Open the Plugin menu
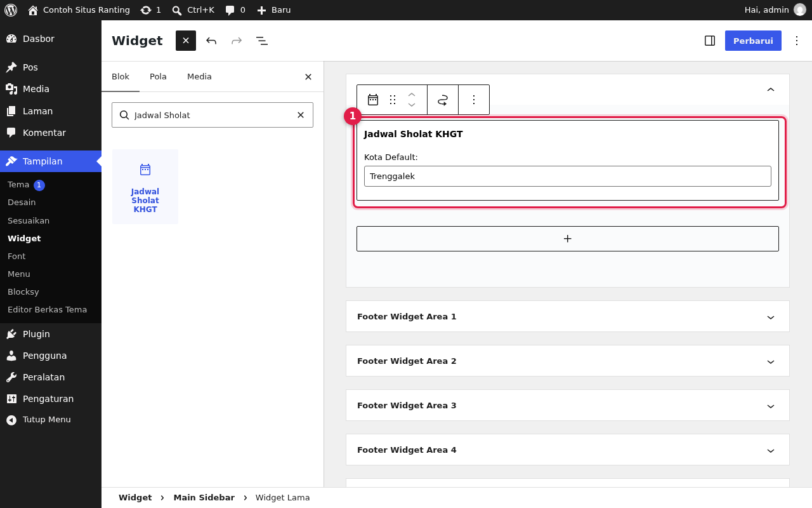 (51, 334)
